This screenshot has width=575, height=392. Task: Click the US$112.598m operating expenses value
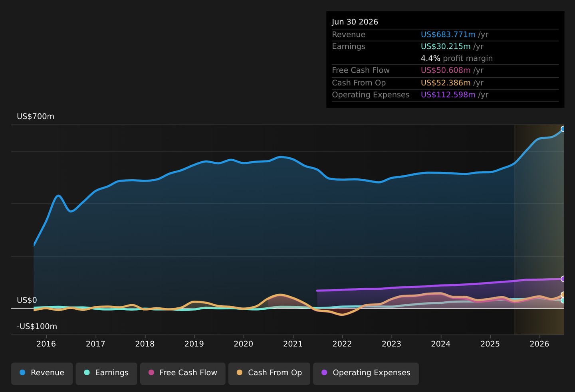click(448, 95)
